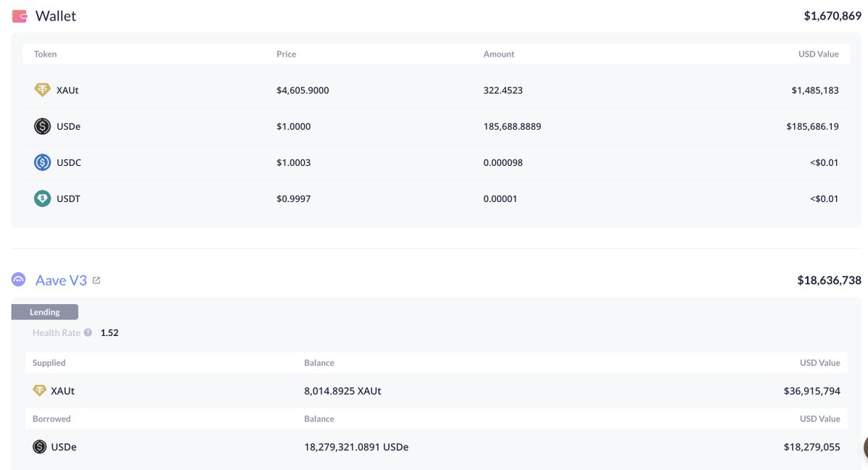Image resolution: width=868 pixels, height=470 pixels.
Task: Click the Health Rate help question icon
Action: (x=88, y=333)
